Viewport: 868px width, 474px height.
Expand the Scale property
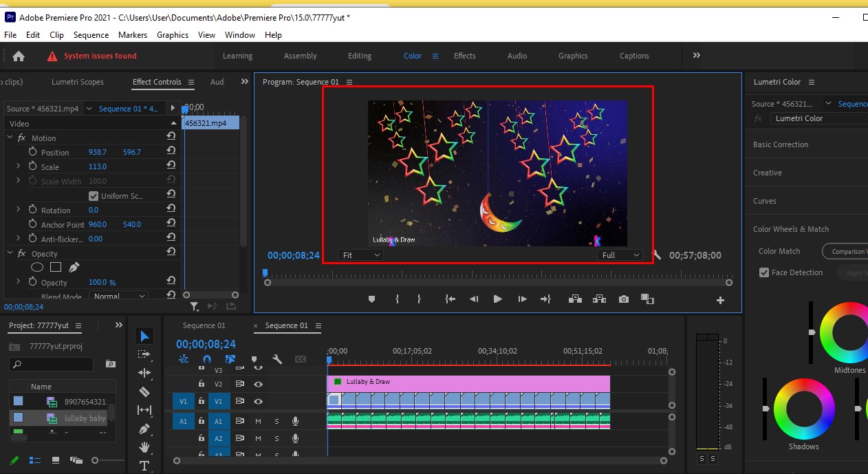pyautogui.click(x=18, y=166)
